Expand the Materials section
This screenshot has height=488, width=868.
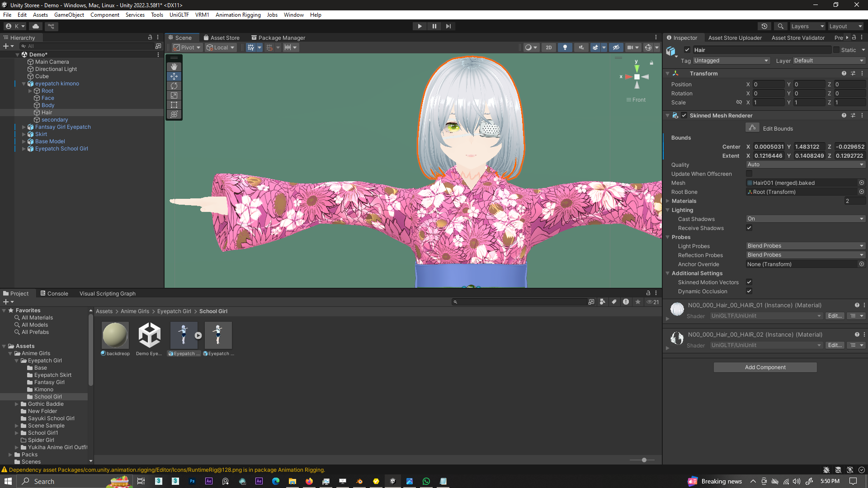coord(668,201)
